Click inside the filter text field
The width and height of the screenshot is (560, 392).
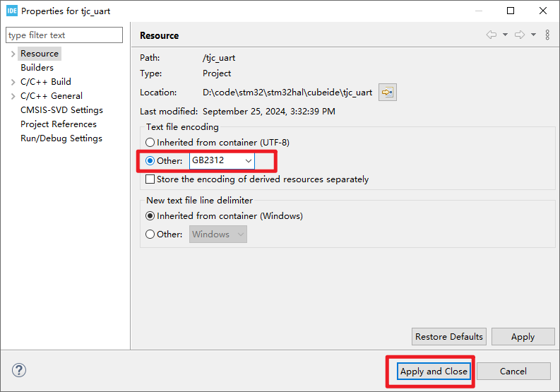(x=64, y=35)
